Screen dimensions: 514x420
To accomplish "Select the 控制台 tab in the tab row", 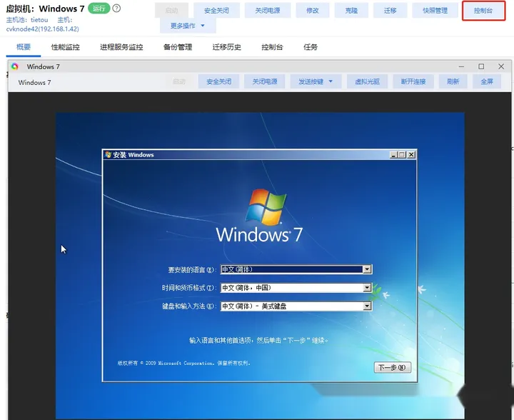I will coord(272,47).
